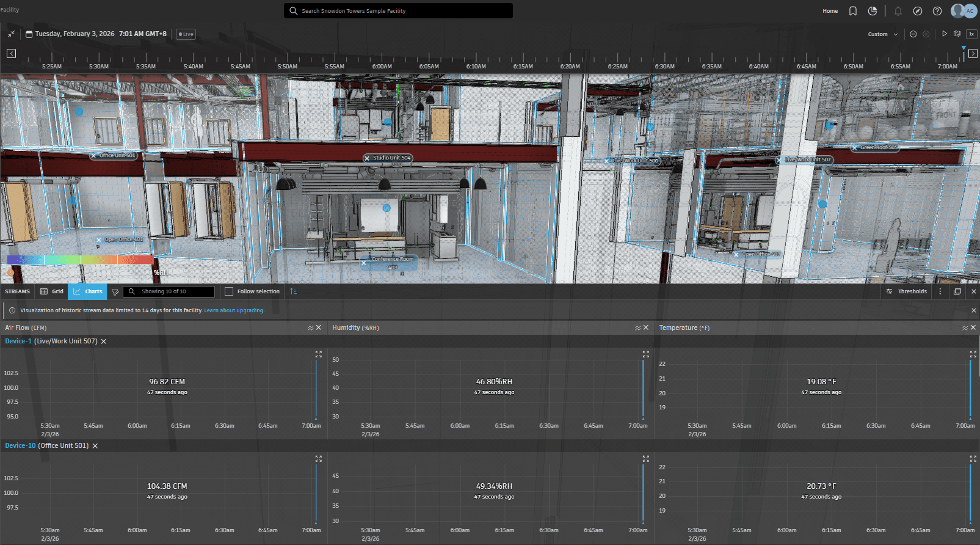Open the bookmarks icon in top bar
Image resolution: width=980 pixels, height=545 pixels.
click(853, 11)
